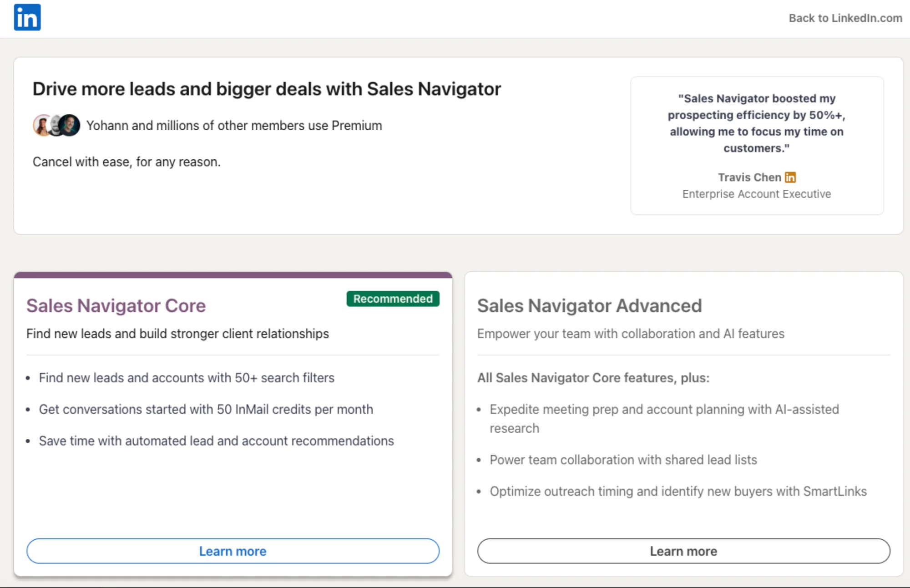Click 'Find new leads and build stronger' subtitle
This screenshot has height=588, width=910.
(177, 334)
